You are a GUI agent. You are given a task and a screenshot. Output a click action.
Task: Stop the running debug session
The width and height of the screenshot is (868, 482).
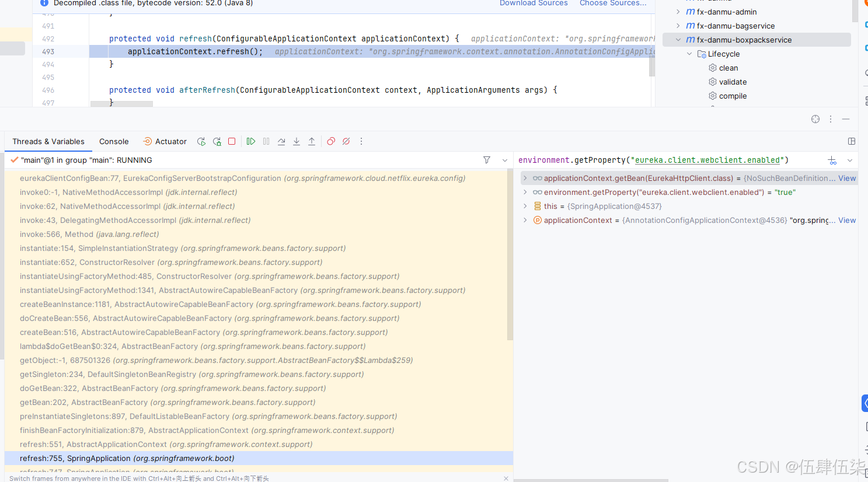click(232, 141)
